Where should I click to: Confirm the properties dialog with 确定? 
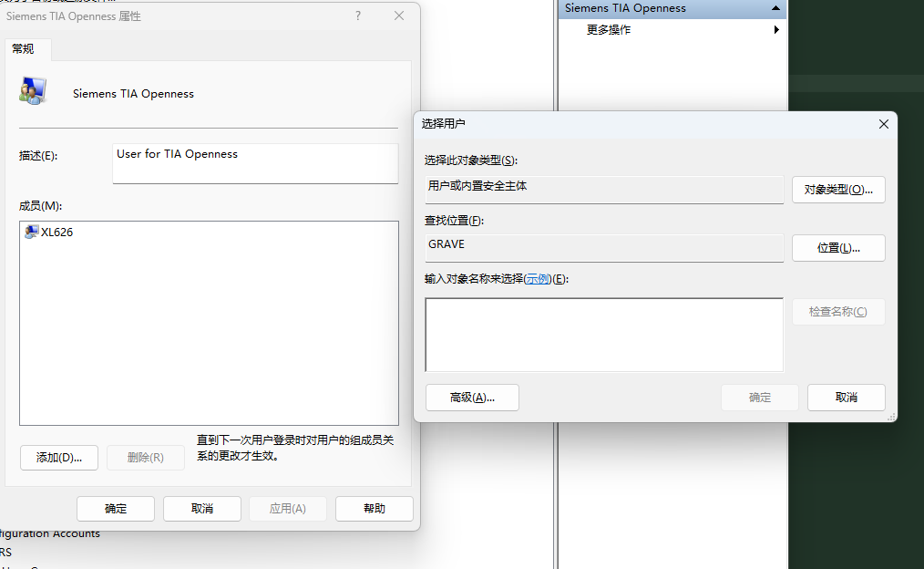coord(116,508)
